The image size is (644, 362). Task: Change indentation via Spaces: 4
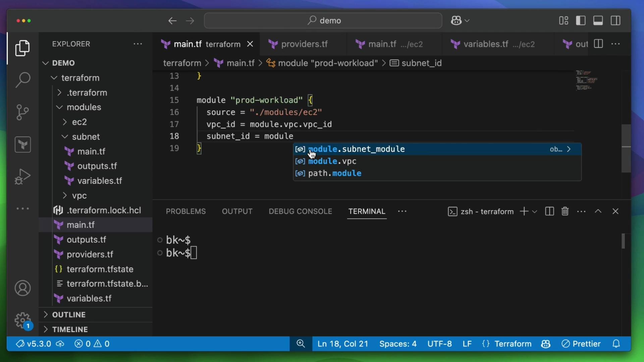398,344
